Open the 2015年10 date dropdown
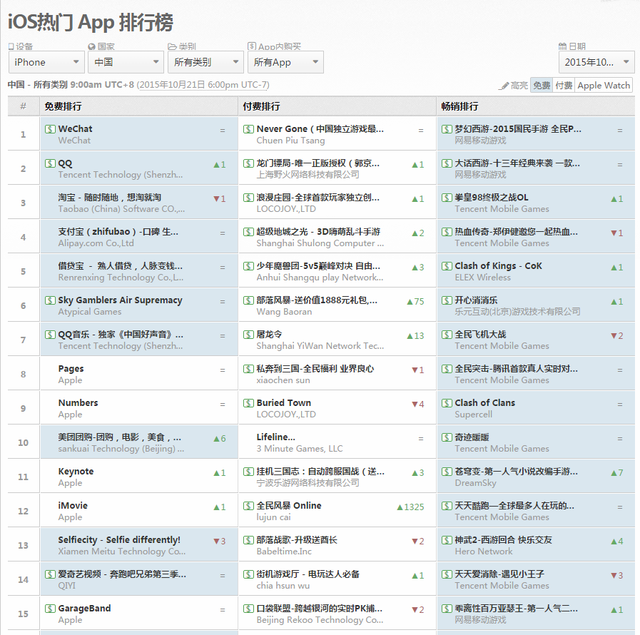 (x=596, y=62)
